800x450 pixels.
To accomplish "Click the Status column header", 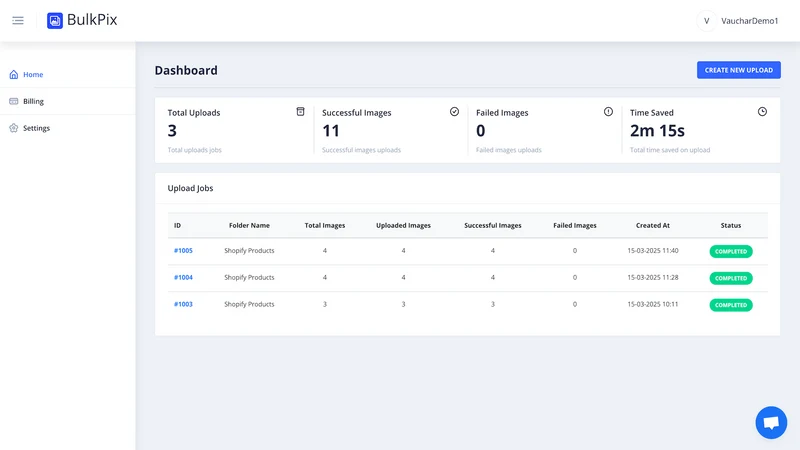I will coord(731,226).
